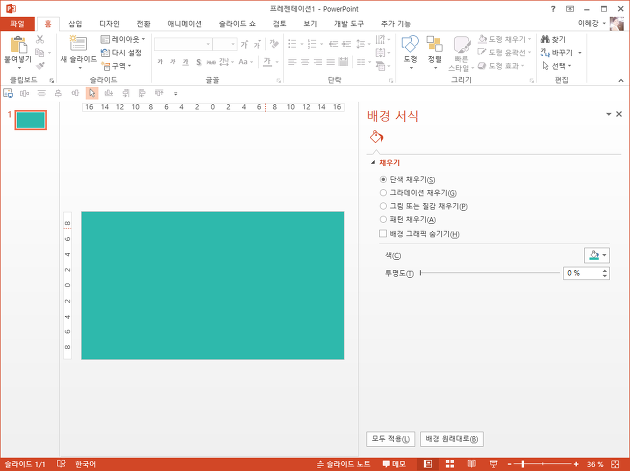
Task: Click the New Slide (새 슬라이드) icon
Action: point(78,44)
